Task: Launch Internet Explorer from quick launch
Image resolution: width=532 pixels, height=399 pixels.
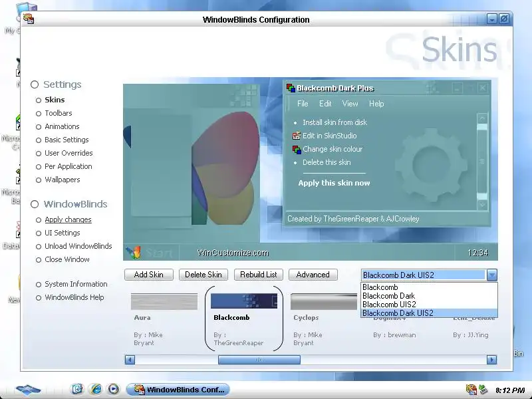Action: [96, 389]
